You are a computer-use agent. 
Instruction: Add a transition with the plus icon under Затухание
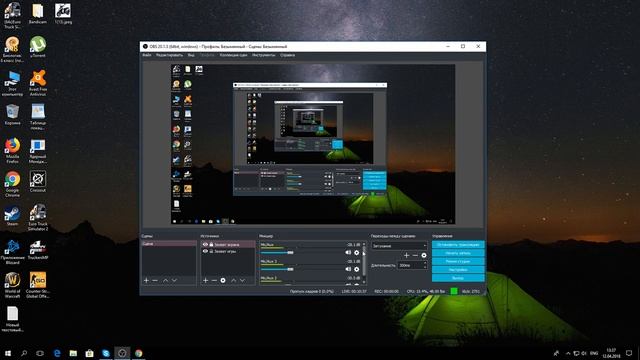[x=407, y=255]
